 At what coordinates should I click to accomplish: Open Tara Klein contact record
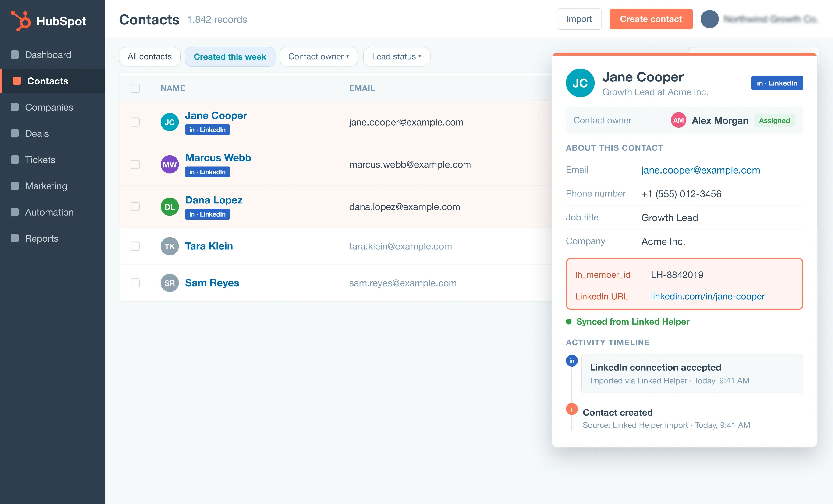point(209,246)
